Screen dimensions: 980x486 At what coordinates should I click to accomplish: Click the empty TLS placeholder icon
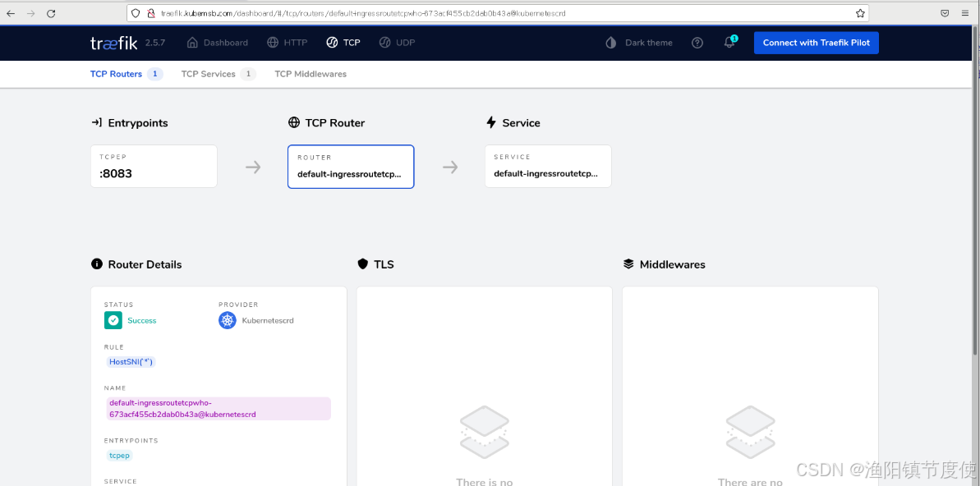[x=485, y=432]
